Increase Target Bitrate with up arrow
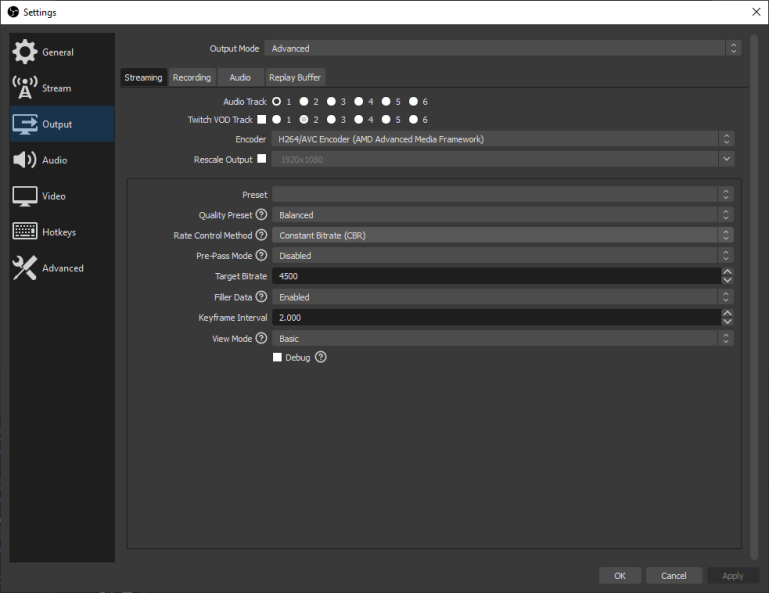 point(727,272)
